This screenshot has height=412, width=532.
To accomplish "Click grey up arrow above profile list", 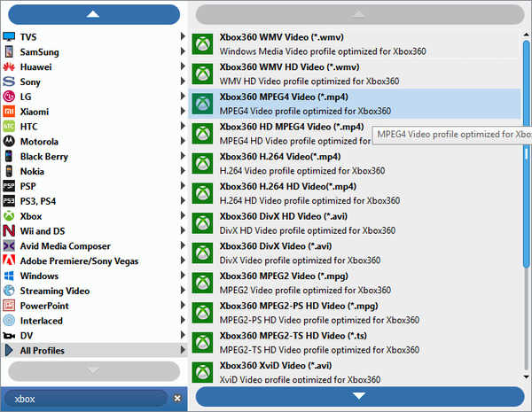I will (x=360, y=14).
